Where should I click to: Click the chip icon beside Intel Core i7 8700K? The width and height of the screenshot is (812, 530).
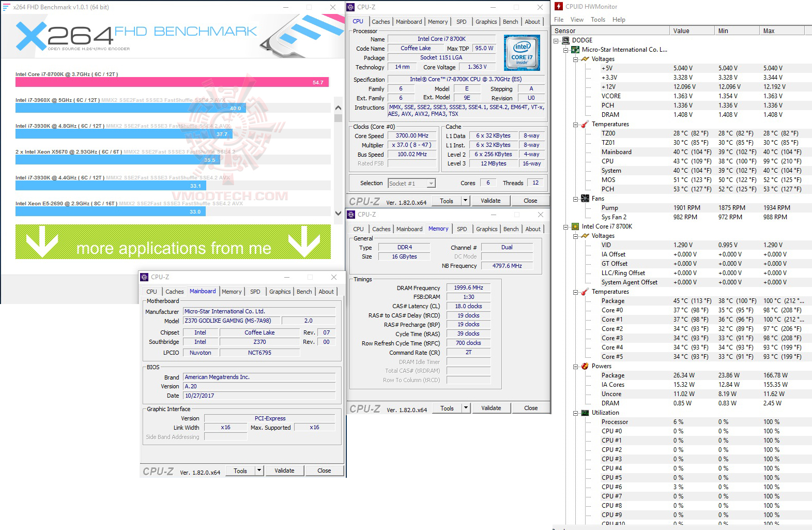tap(575, 226)
